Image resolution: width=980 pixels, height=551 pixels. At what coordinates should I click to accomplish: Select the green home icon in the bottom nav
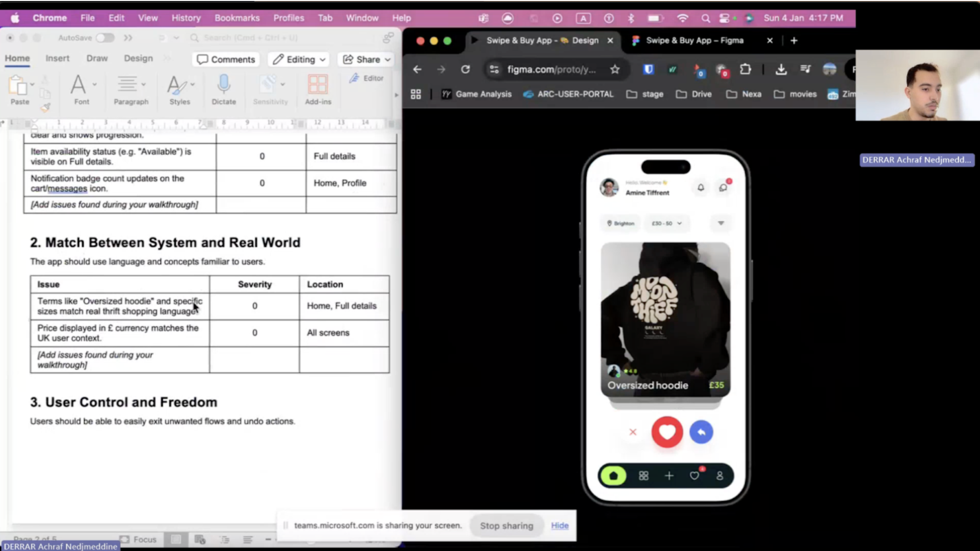[613, 475]
